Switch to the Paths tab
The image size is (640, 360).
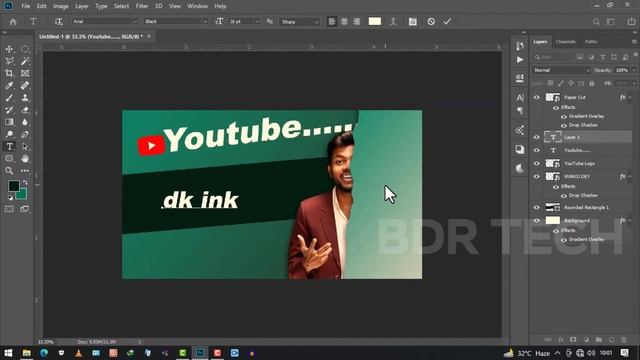click(x=591, y=42)
